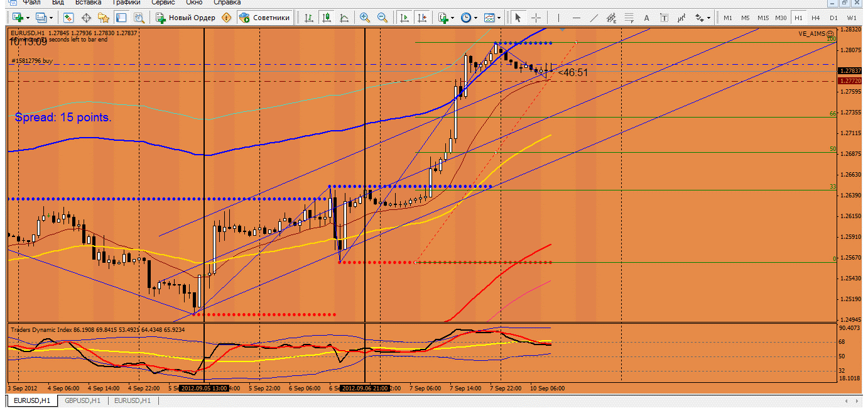
Task: Select the trendline drawing tool
Action: pos(593,18)
